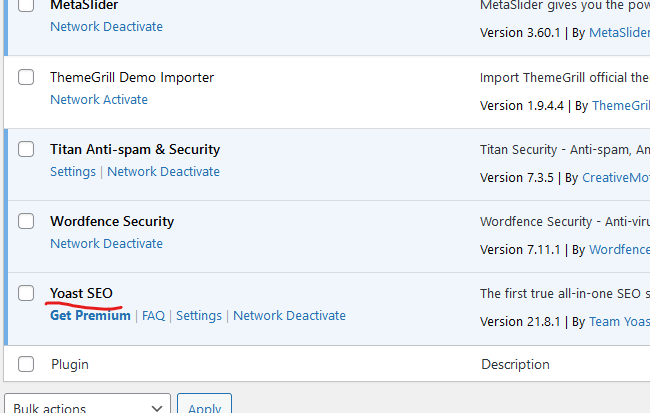
Task: Open the Yoast SEO FAQ link
Action: [x=153, y=316]
